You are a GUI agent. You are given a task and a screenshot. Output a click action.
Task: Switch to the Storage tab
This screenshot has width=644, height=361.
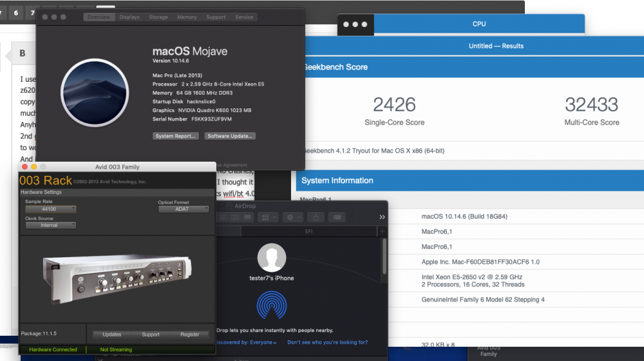[x=158, y=17]
